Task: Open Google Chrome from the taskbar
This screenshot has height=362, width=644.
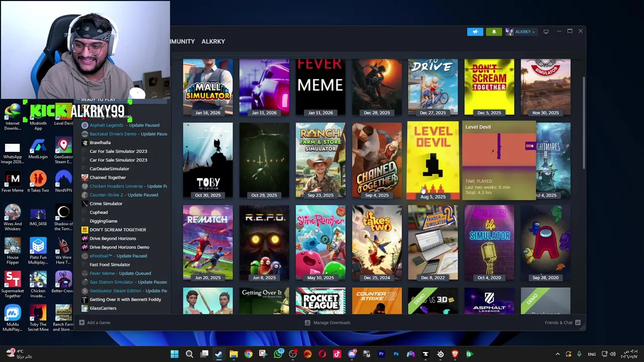Action: (249, 354)
